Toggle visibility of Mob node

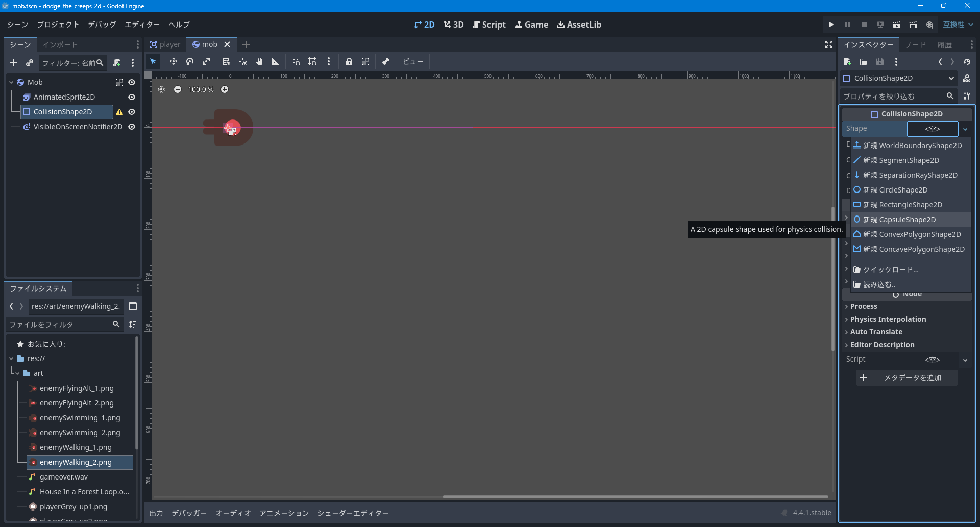click(132, 82)
